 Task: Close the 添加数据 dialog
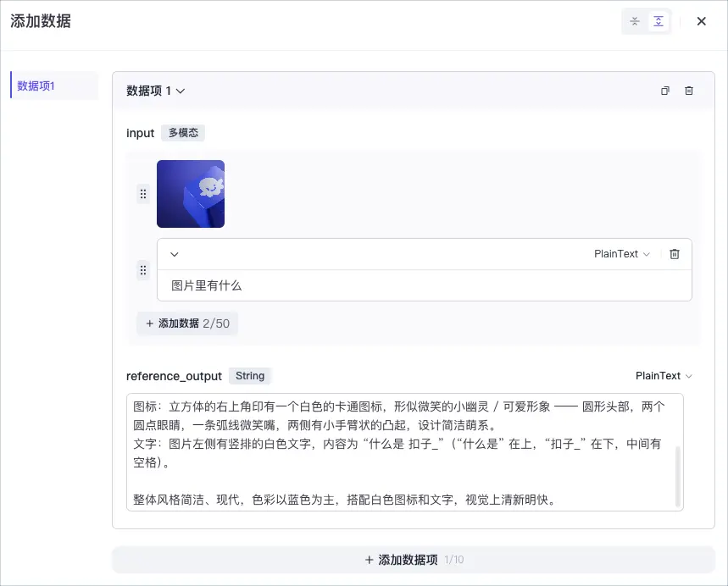[x=702, y=21]
